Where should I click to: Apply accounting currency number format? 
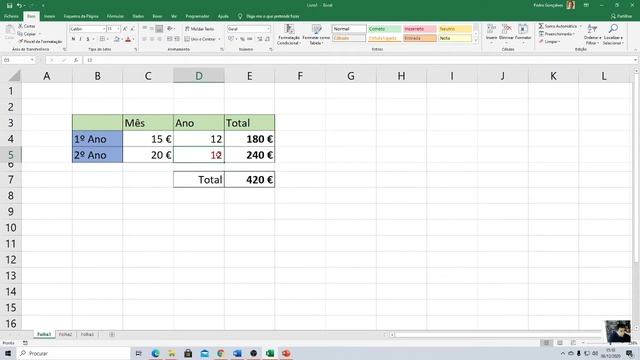coord(231,39)
